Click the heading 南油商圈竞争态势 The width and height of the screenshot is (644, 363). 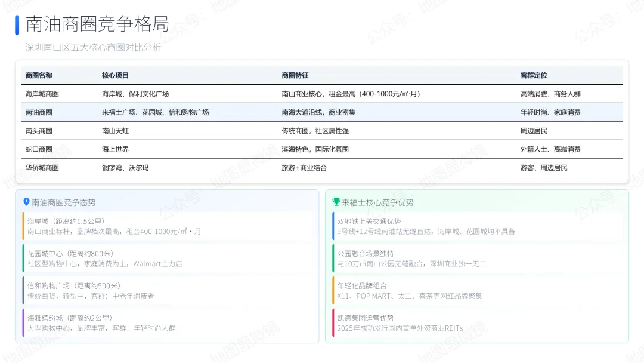64,202
